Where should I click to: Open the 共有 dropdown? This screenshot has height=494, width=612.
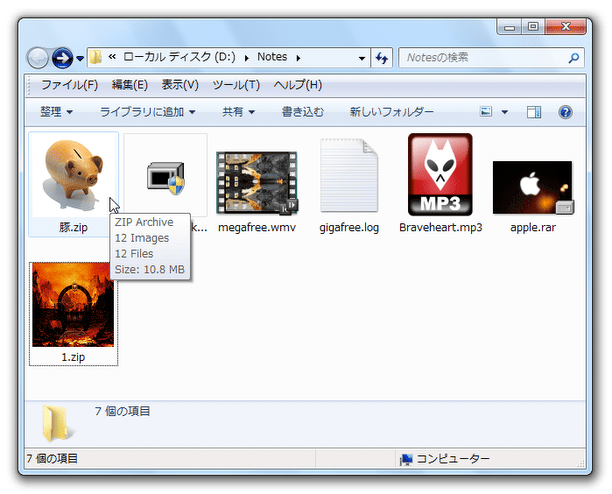[238, 112]
